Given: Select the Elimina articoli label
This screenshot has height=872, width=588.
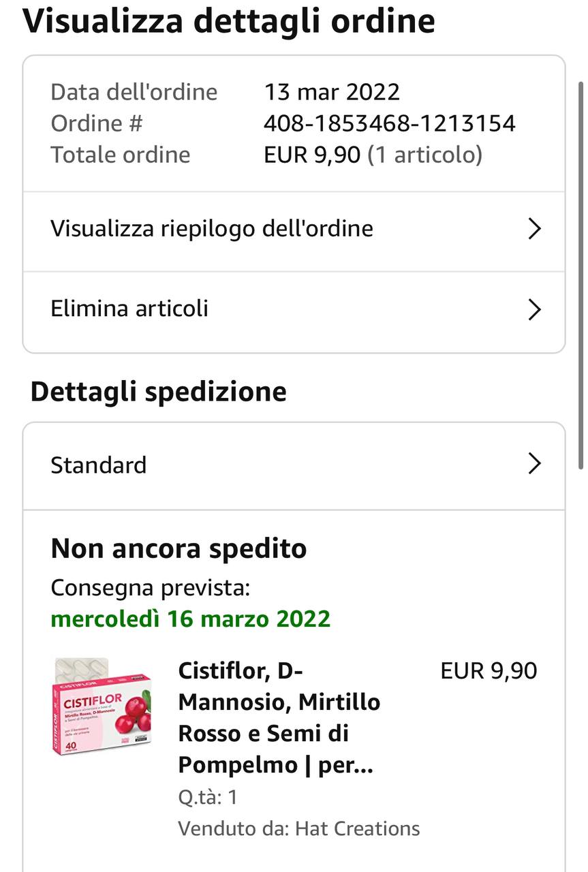Looking at the screenshot, I should 129,309.
